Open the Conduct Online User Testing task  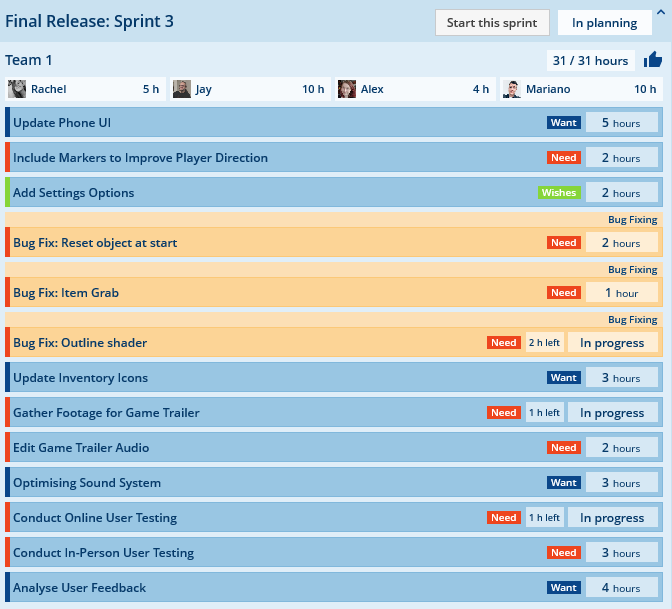[x=334, y=518]
